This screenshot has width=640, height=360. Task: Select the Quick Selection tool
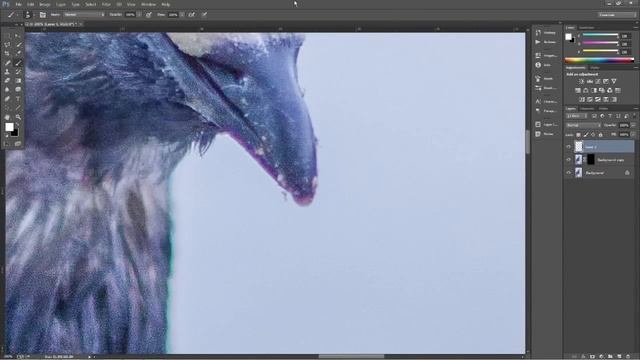coord(18,44)
